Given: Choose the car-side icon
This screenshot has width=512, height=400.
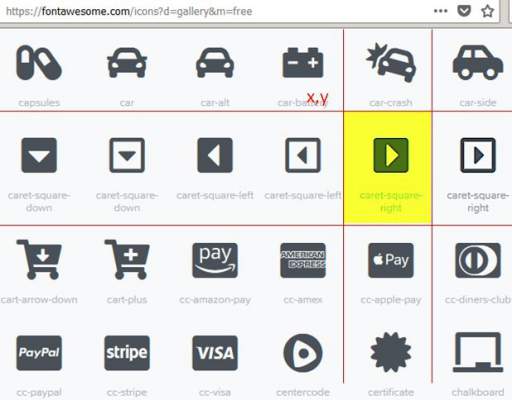Looking at the screenshot, I should tap(478, 63).
